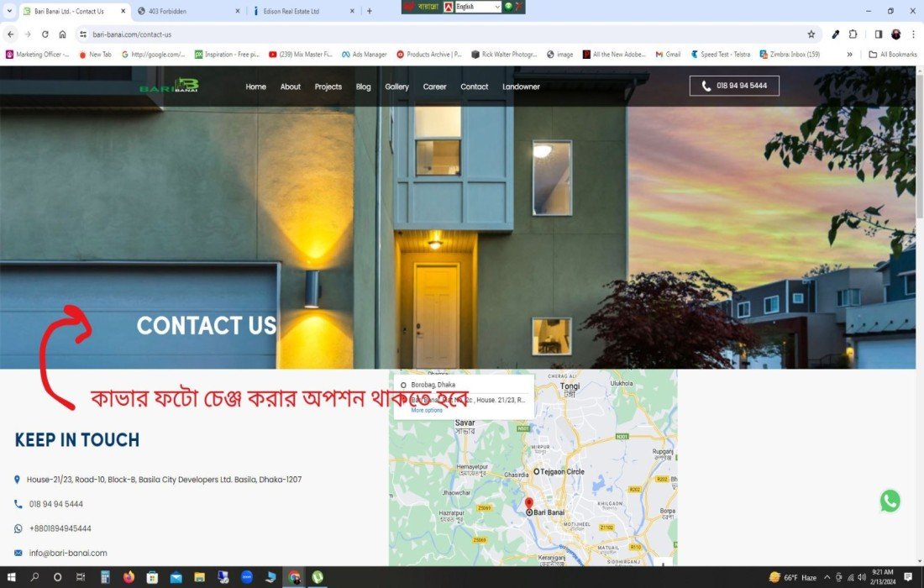
Task: Click the More options map link
Action: (427, 411)
